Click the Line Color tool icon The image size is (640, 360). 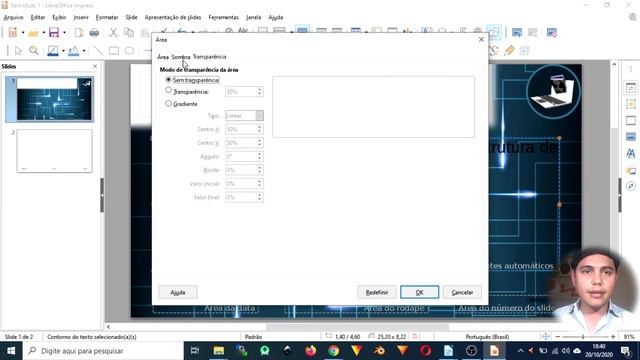(x=53, y=51)
